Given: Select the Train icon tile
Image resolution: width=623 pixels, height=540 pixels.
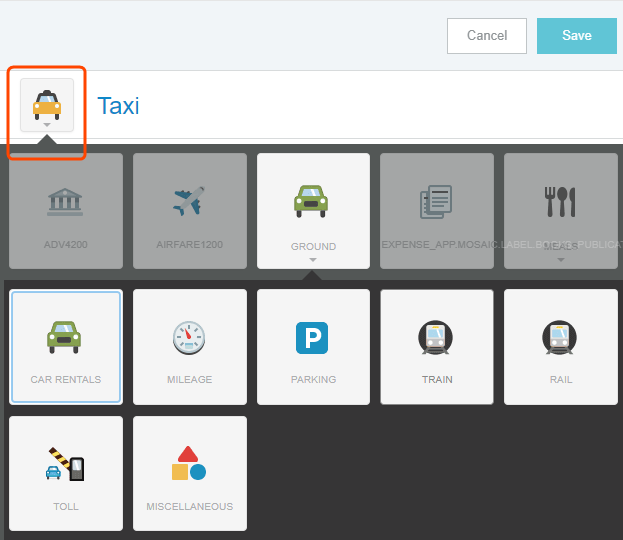Looking at the screenshot, I should point(437,346).
